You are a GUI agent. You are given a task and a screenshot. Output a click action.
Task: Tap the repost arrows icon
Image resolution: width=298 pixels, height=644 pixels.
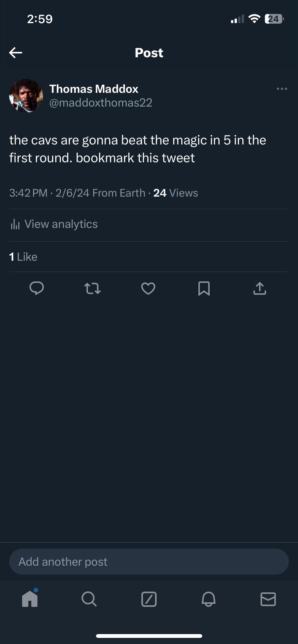pos(92,288)
